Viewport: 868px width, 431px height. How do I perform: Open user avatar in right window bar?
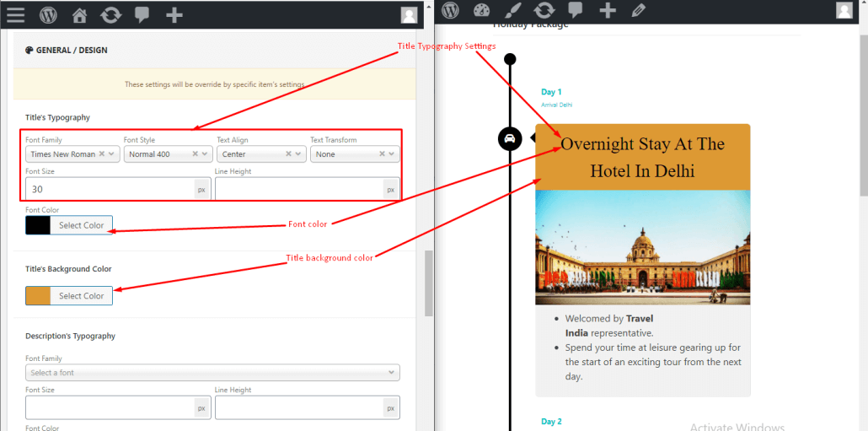[x=844, y=10]
